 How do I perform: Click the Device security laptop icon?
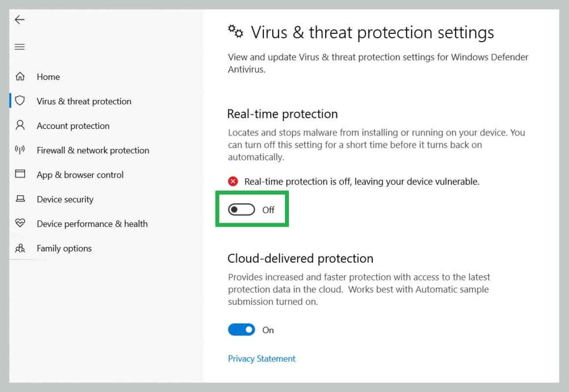(x=21, y=199)
